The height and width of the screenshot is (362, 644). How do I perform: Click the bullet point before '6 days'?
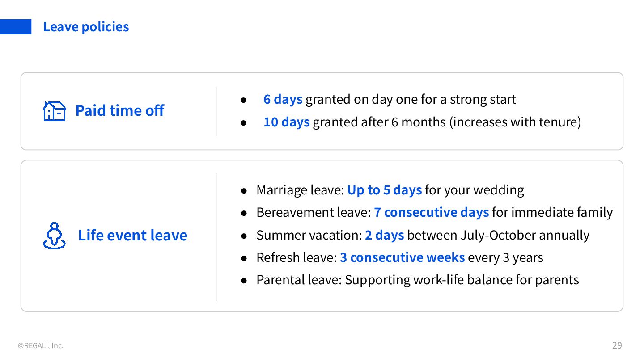click(x=244, y=100)
